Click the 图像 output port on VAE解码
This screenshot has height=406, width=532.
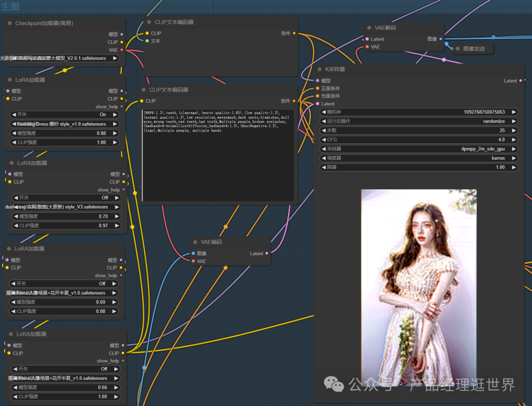tap(440, 39)
